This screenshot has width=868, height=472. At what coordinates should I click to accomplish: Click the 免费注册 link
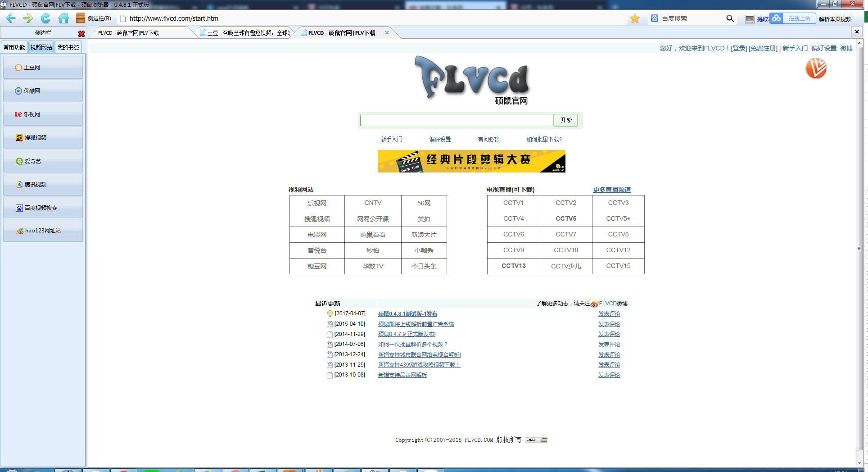[x=763, y=48]
